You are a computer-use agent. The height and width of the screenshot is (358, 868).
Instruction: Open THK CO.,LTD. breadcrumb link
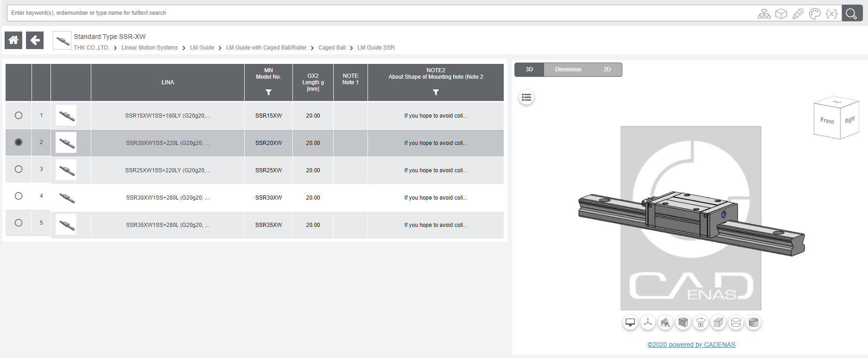click(92, 48)
